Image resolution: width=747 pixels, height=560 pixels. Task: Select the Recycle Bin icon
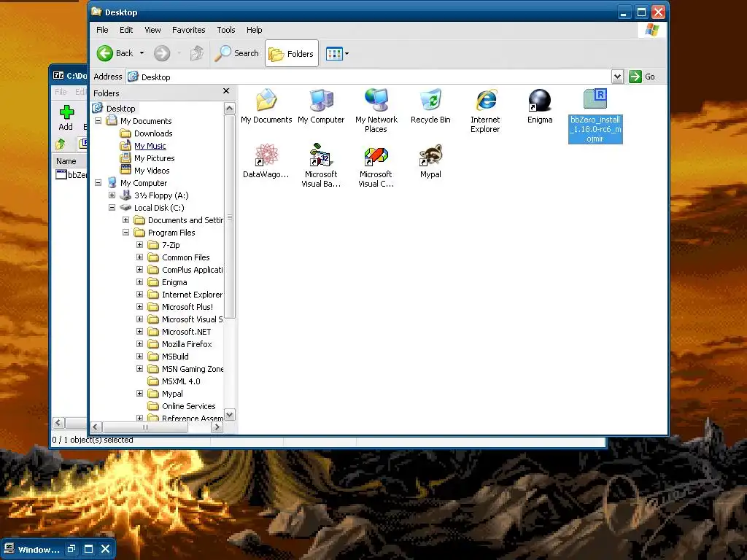pyautogui.click(x=430, y=106)
